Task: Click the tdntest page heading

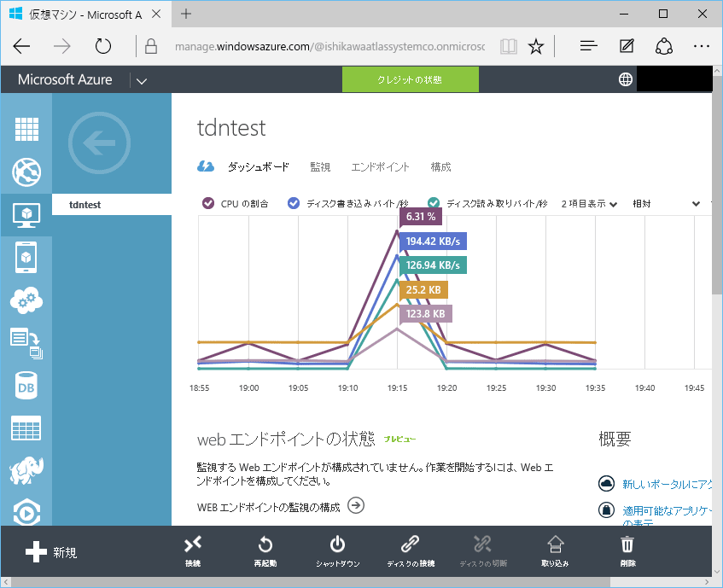Action: (x=231, y=128)
